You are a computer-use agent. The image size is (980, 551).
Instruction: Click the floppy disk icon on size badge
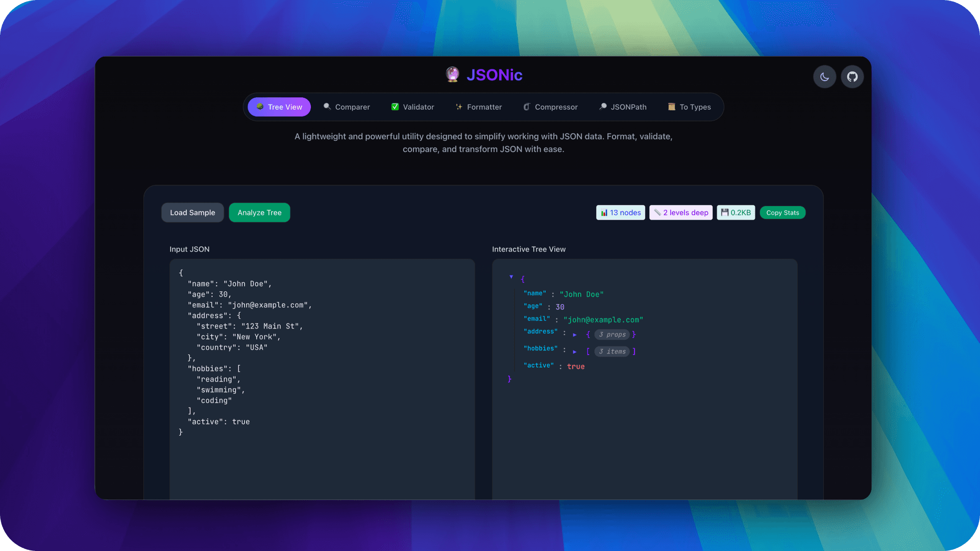[x=724, y=212]
